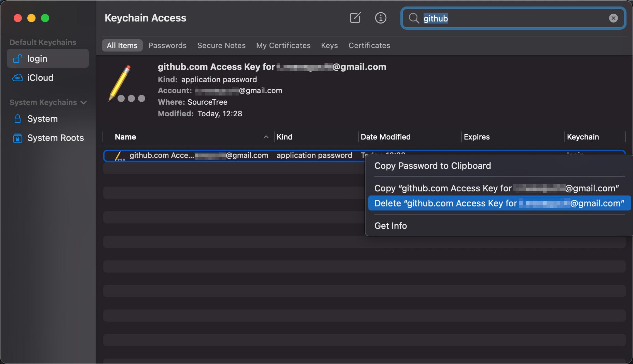Click the 'Modified: Today, 12:28' detail text

coord(200,114)
